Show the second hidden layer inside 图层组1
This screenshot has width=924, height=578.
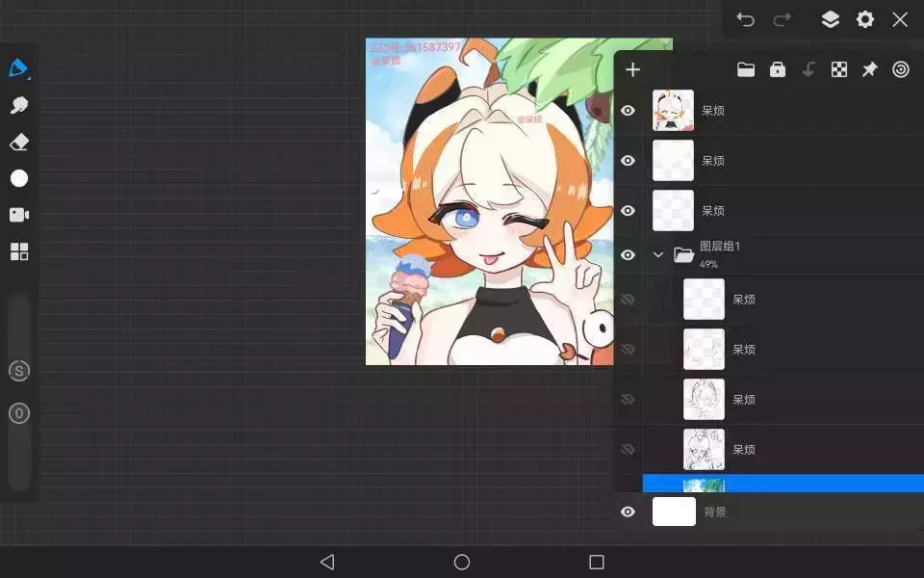(x=629, y=350)
